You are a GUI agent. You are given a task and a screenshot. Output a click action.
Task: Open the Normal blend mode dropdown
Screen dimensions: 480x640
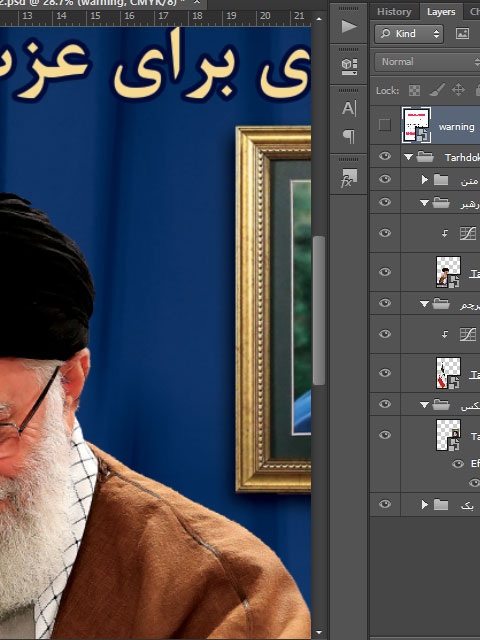click(427, 62)
